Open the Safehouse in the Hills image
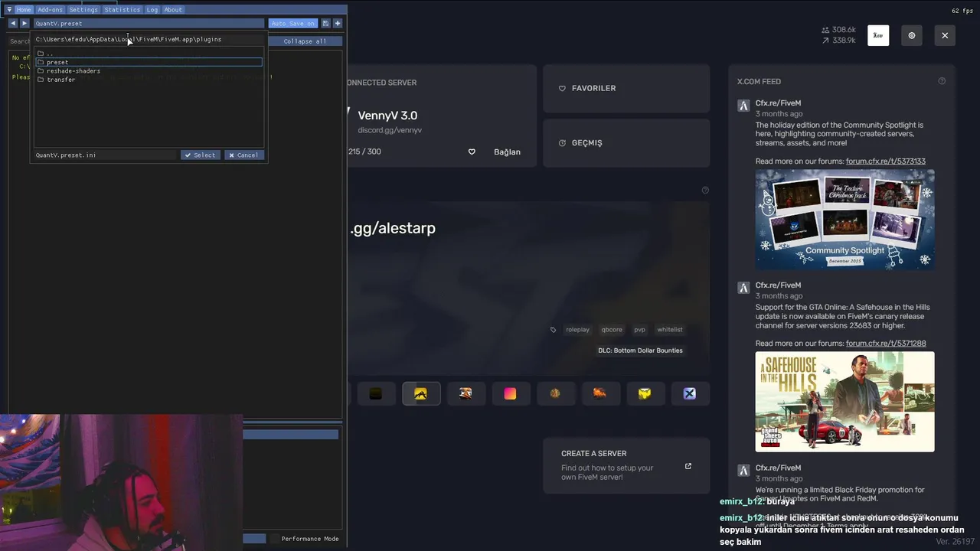 (x=845, y=402)
